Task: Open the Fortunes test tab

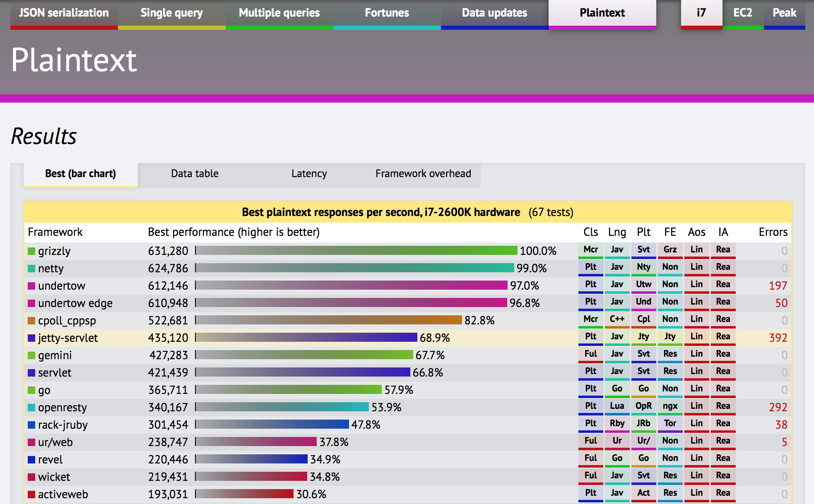Action: tap(387, 13)
